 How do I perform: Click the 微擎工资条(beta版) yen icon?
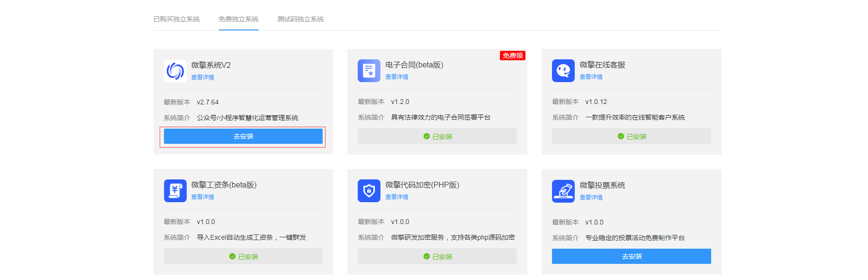(175, 191)
